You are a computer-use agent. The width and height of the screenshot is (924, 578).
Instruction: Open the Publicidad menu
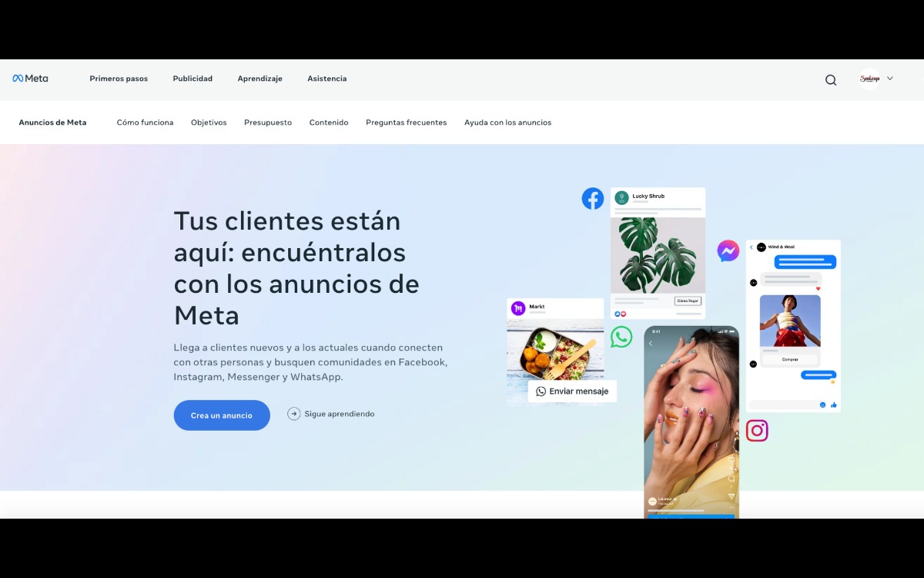point(192,79)
